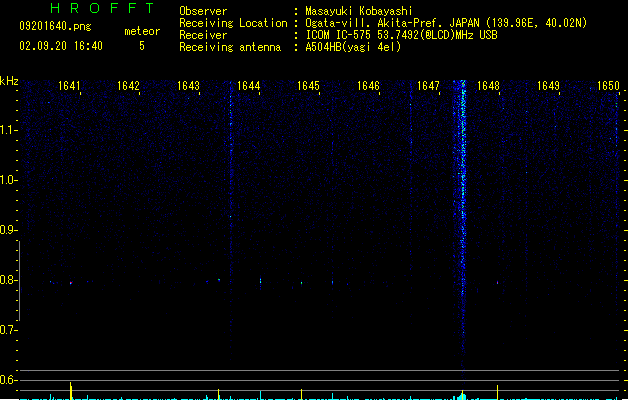Screen dimensions: 629x400
Task: Click the 1643 time axis label
Action: pos(189,86)
